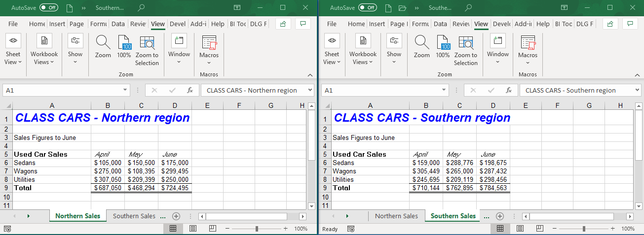The image size is (644, 235).
Task: Open the Comments icon in right window
Action: (630, 24)
